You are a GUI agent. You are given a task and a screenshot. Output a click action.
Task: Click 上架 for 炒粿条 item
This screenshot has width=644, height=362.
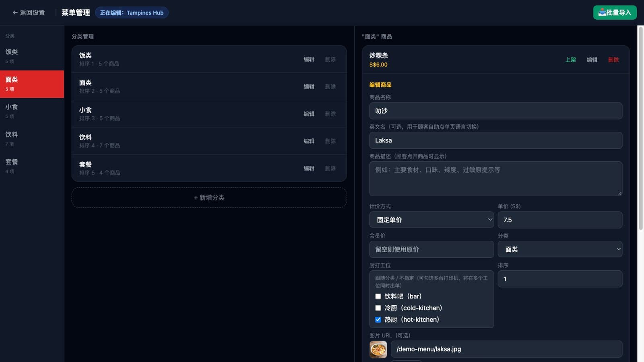570,60
